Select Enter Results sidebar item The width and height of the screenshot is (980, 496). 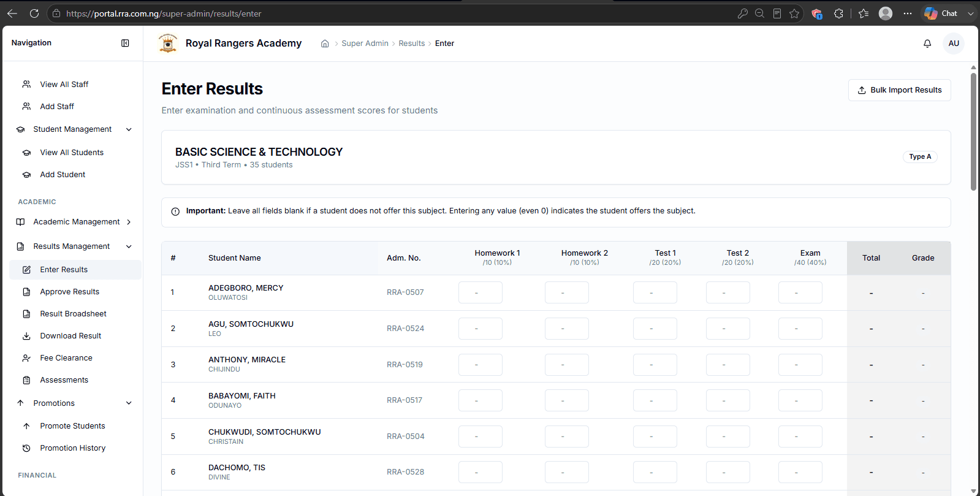(x=75, y=270)
